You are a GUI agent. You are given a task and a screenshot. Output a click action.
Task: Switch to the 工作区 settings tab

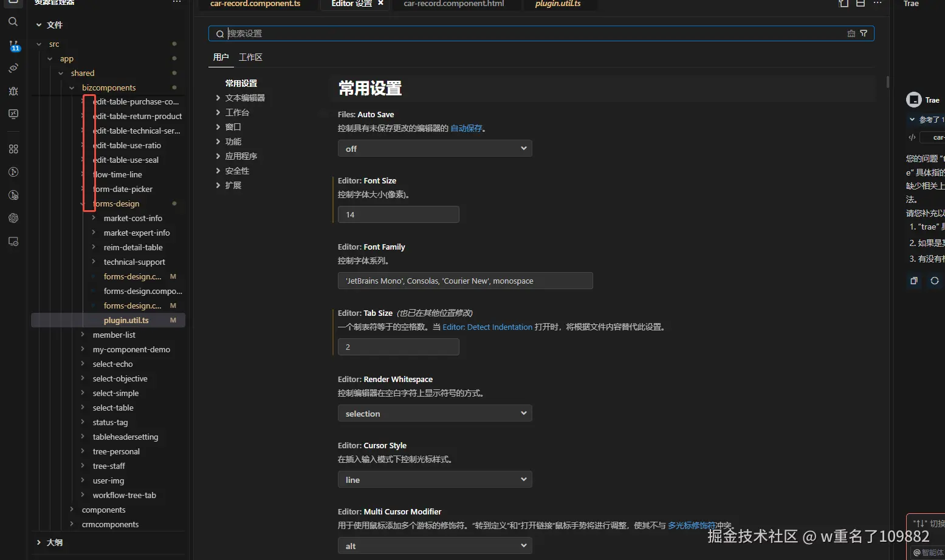click(x=250, y=57)
